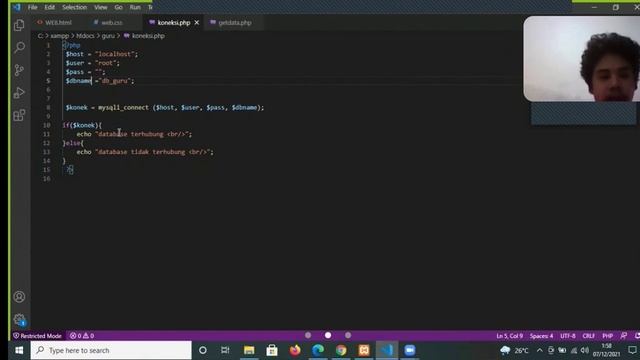
Task: Open the network icon in tray
Action: 574,350
